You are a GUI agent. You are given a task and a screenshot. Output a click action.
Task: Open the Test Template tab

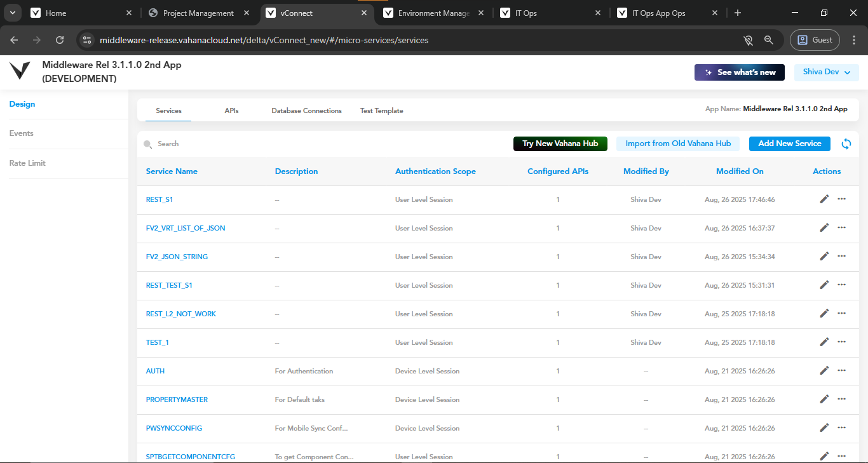coord(382,111)
